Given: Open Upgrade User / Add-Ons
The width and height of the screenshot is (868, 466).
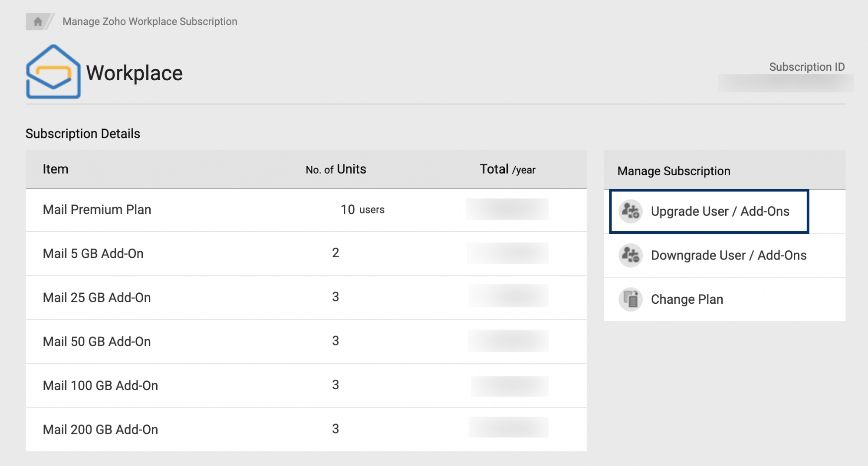Looking at the screenshot, I should (709, 211).
